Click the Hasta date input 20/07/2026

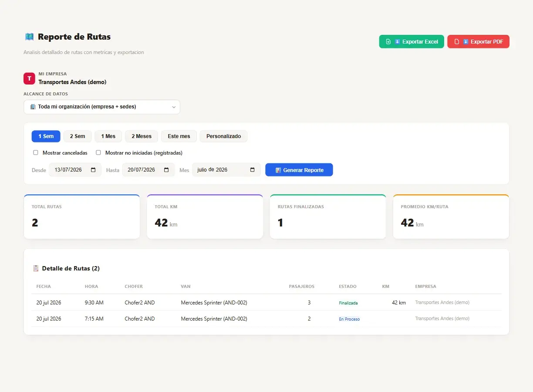[x=148, y=170]
